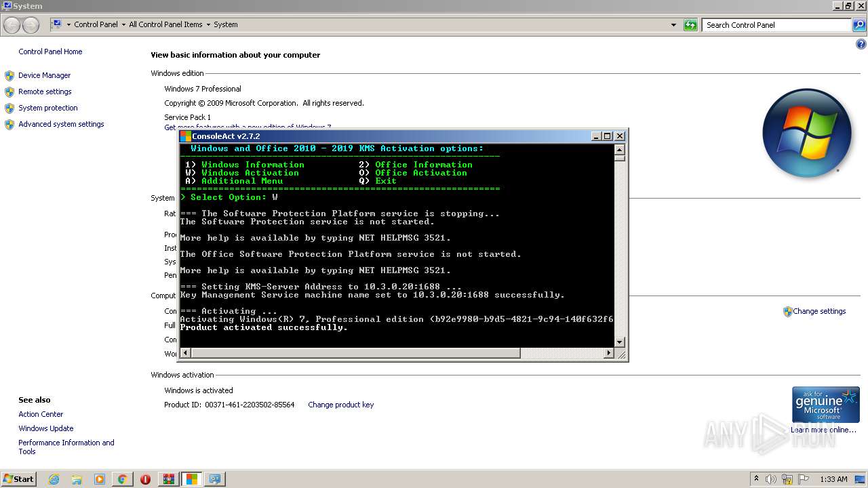Open WinRAR taskbar button

pos(168,479)
